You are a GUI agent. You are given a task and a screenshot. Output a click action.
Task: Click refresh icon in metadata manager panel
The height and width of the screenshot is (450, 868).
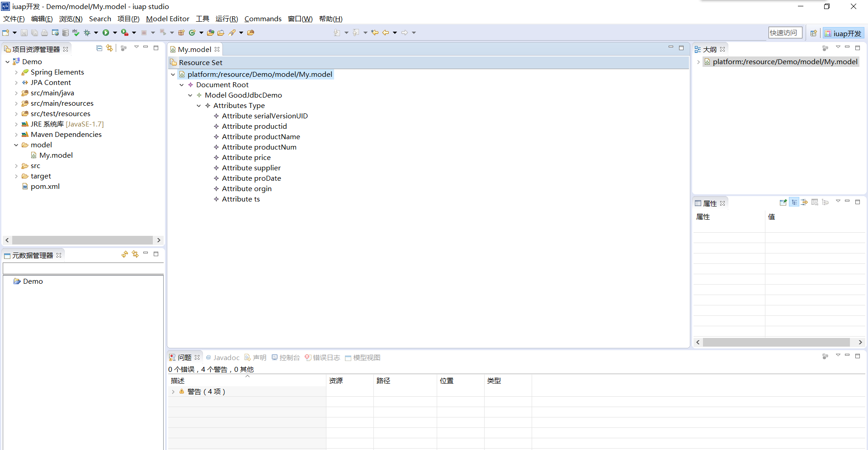125,254
